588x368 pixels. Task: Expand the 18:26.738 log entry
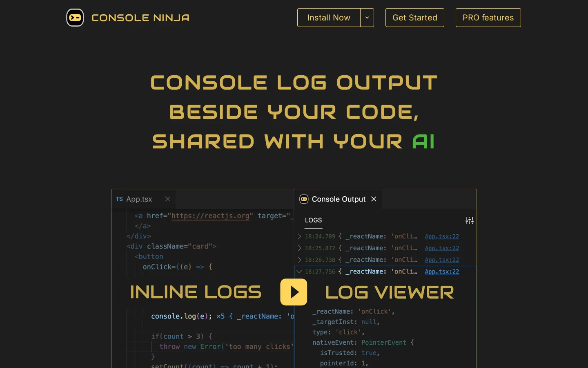click(x=299, y=260)
